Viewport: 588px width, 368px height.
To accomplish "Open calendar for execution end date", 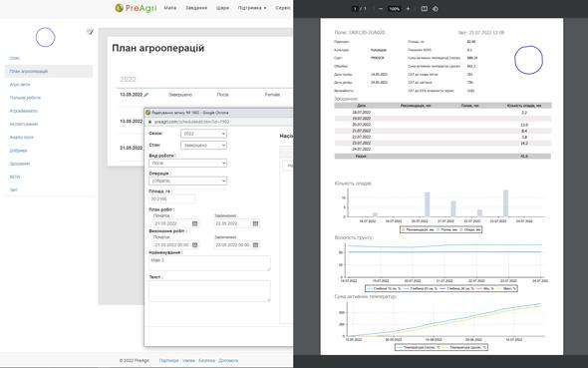I will (x=255, y=245).
